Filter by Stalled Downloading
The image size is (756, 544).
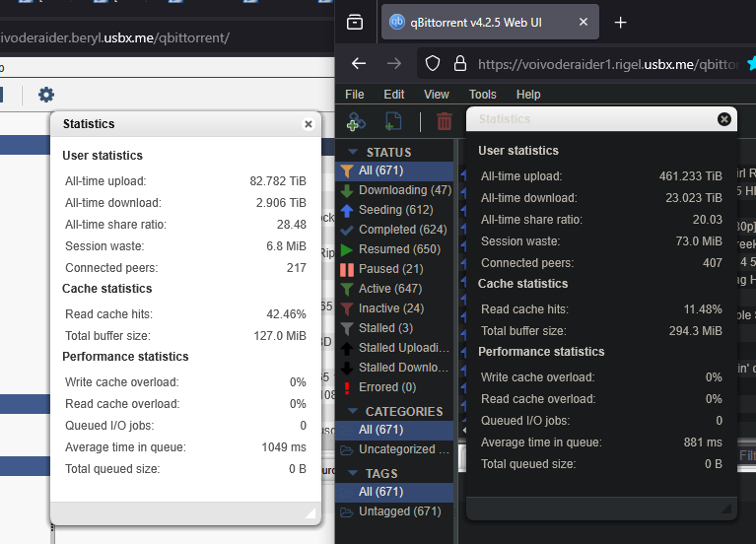(394, 368)
